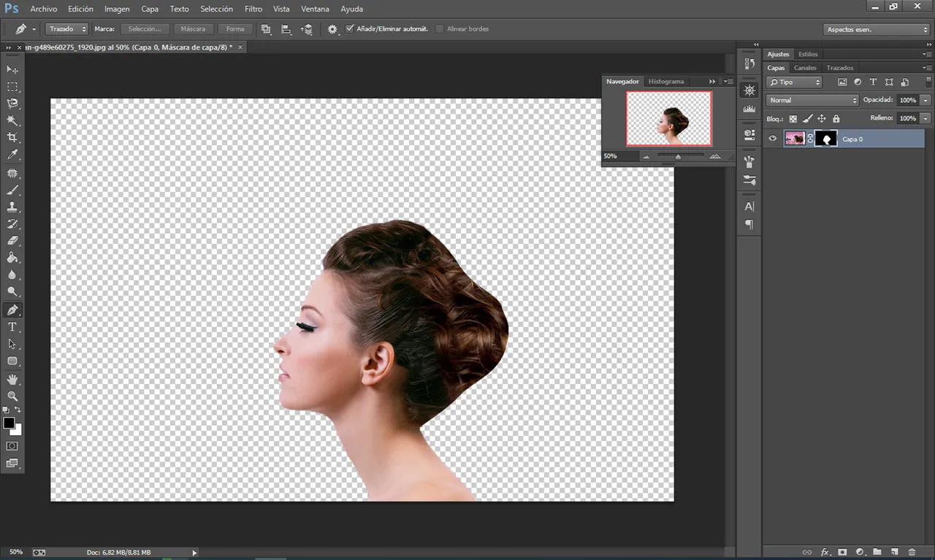Toggle Quick Mask mode
This screenshot has height=560, width=935.
click(12, 445)
